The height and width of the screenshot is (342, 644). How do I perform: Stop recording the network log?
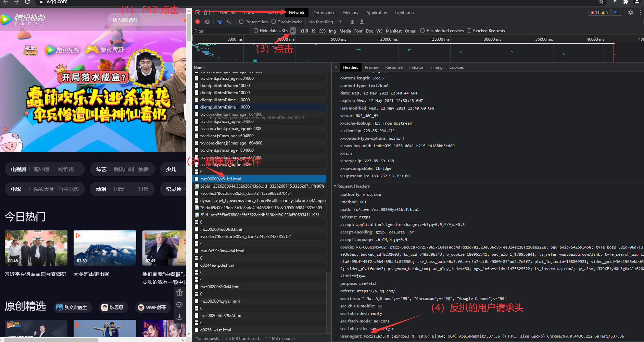(x=198, y=22)
